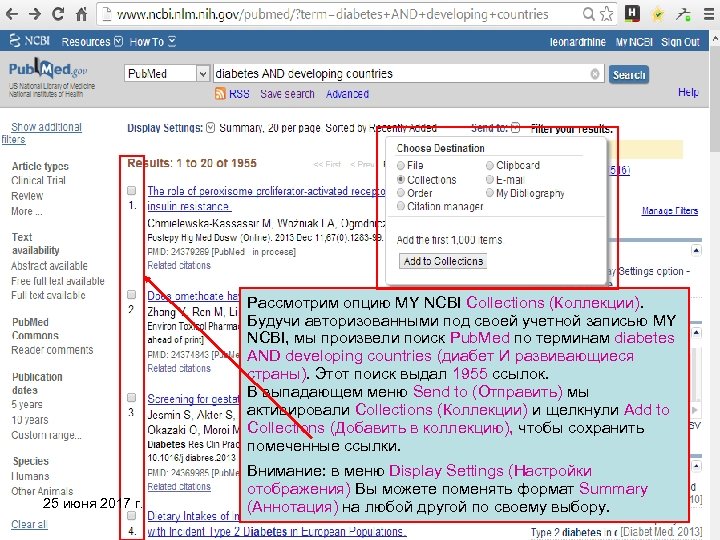
Task: Filter by Free full text available
Action: tap(57, 281)
